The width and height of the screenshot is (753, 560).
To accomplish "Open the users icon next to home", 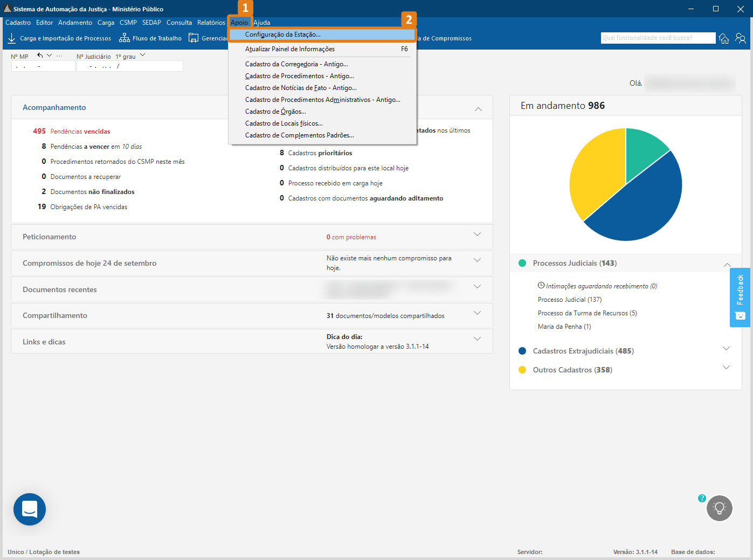I will click(741, 38).
